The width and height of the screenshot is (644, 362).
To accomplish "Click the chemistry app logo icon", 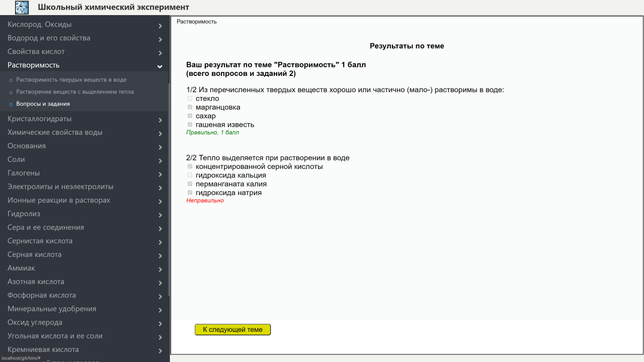I will pos(22,8).
